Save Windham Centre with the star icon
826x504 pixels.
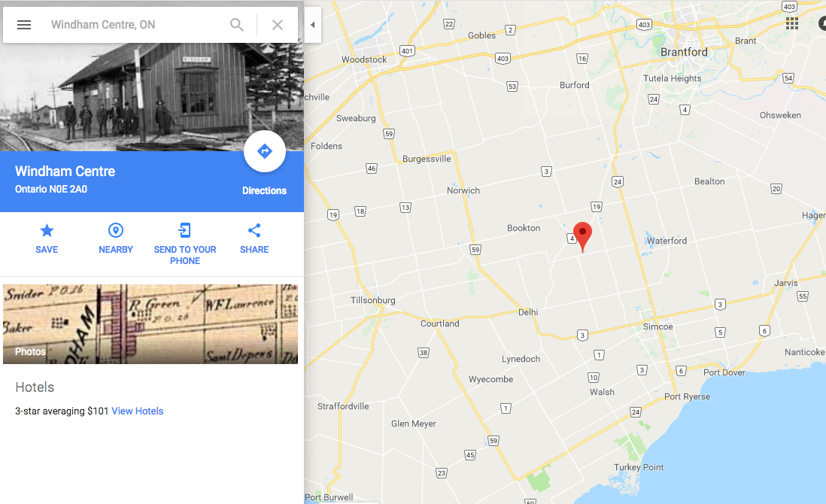click(47, 231)
